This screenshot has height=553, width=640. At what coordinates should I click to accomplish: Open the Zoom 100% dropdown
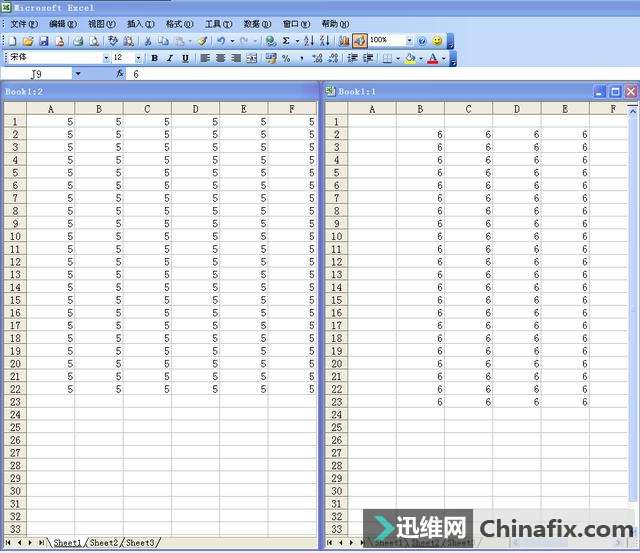pos(409,40)
